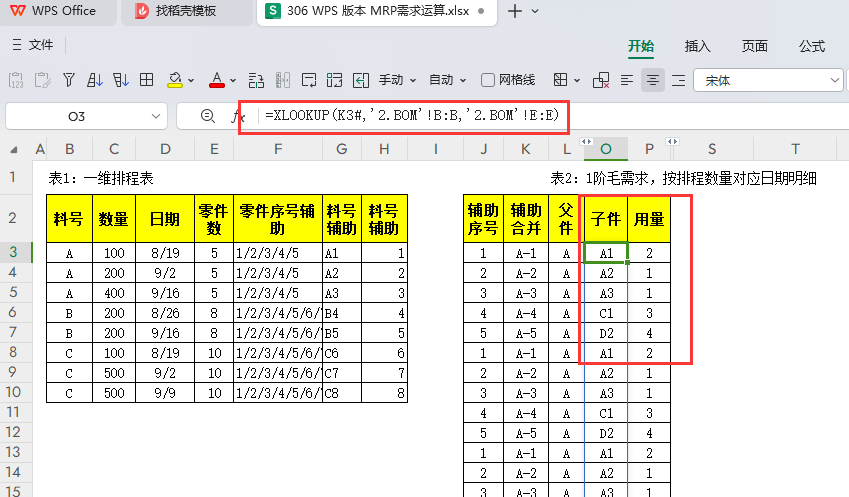Click the wrap text arrow icon
This screenshot has width=849, height=497.
click(x=361, y=80)
